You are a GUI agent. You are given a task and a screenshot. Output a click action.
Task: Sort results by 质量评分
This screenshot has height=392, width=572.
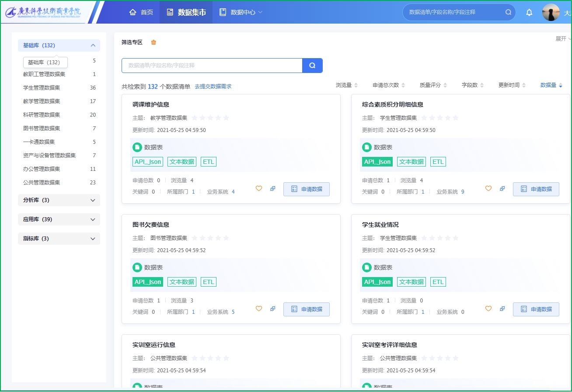click(x=433, y=85)
